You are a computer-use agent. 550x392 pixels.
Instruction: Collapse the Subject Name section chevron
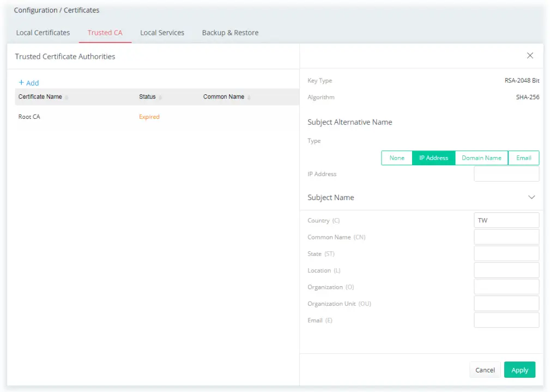pos(531,197)
